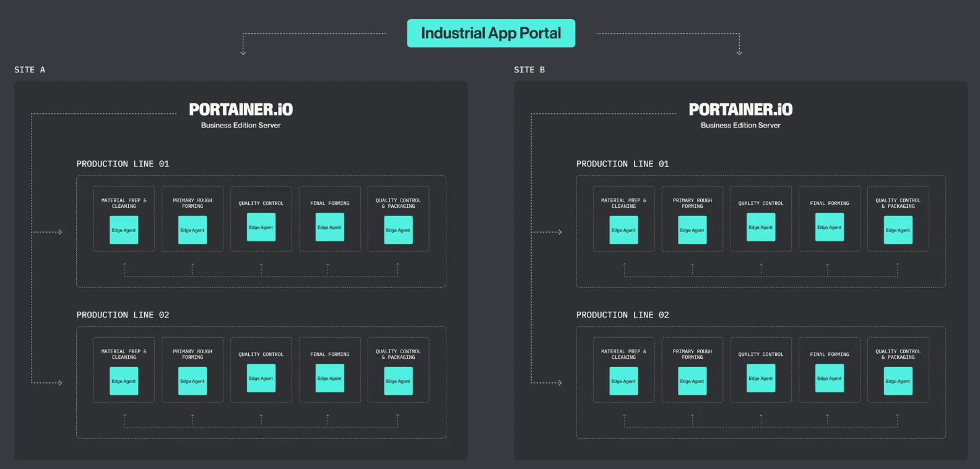Click 'PRODUCTION LINE 02' heading in Site A
Viewport: 980px width, 469px height.
pos(123,315)
